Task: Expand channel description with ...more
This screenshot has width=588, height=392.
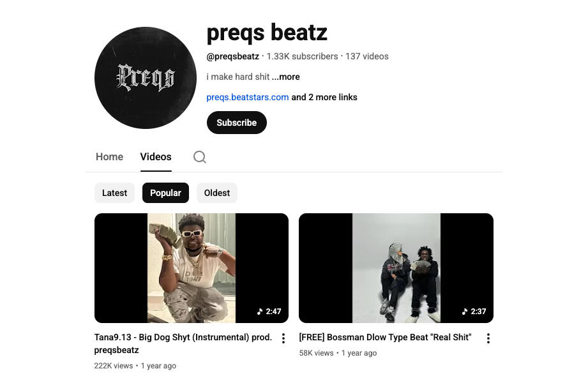Action: click(x=286, y=77)
